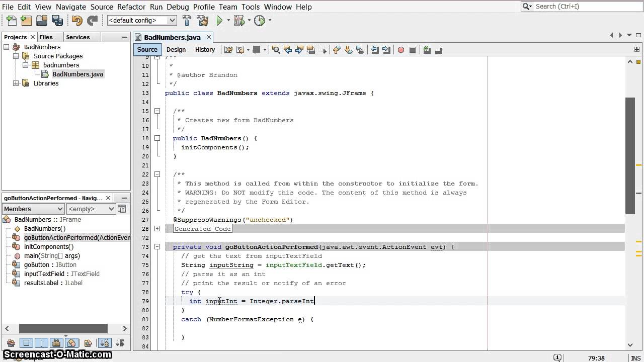
Task: Click Clean and Build broom icon
Action: pyautogui.click(x=203, y=21)
